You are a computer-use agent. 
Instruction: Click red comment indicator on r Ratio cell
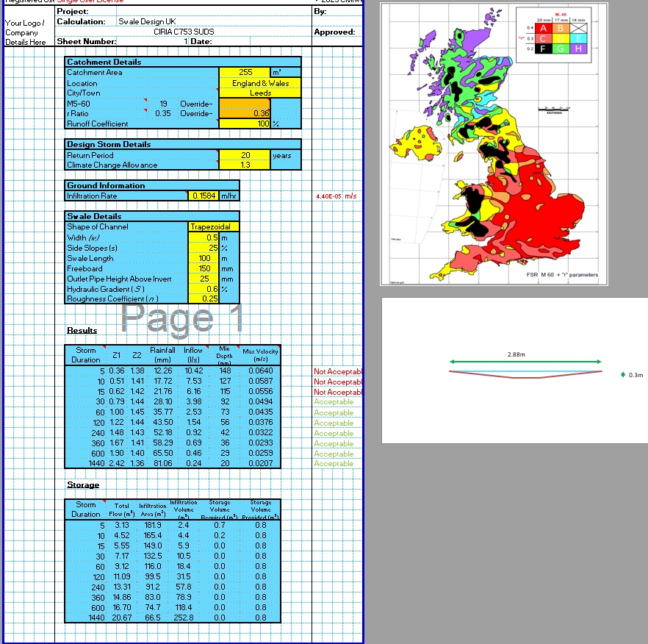(146, 111)
